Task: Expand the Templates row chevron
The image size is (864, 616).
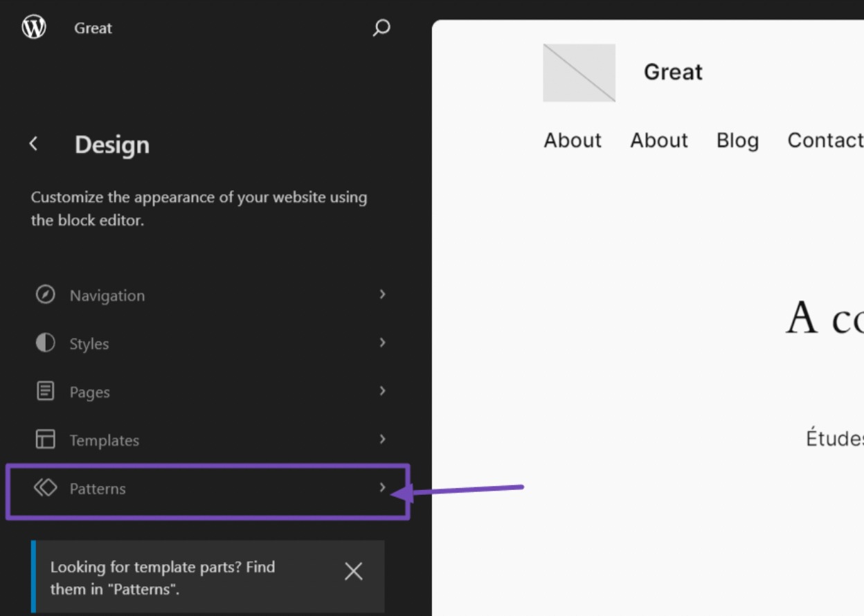Action: point(382,439)
